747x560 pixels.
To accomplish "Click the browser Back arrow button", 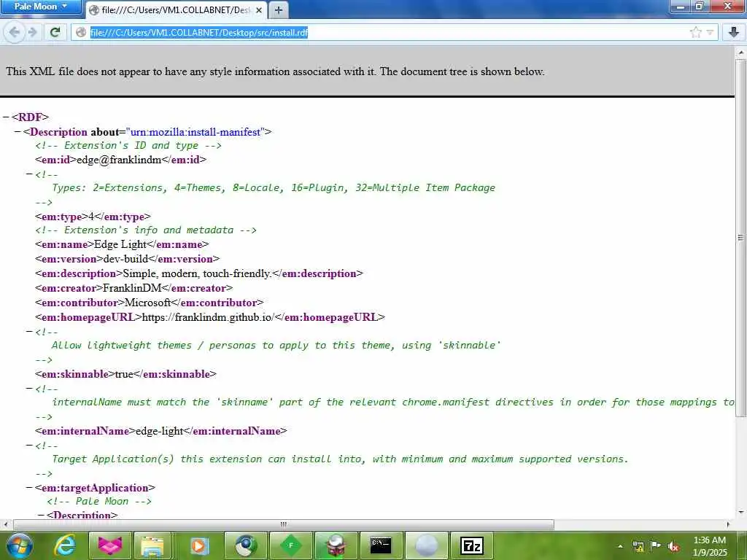I will [15, 32].
